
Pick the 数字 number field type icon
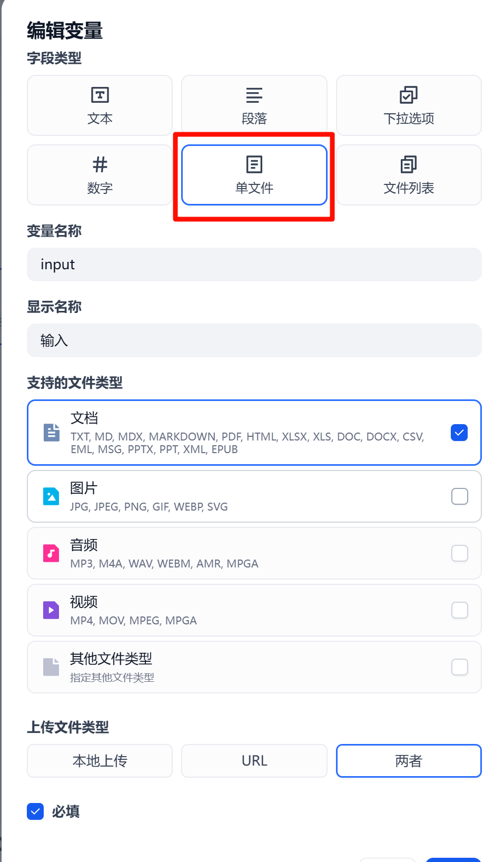click(100, 165)
